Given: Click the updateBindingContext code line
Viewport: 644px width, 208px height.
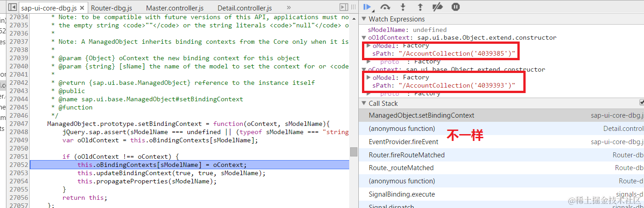Looking at the screenshot, I should tap(171, 173).
